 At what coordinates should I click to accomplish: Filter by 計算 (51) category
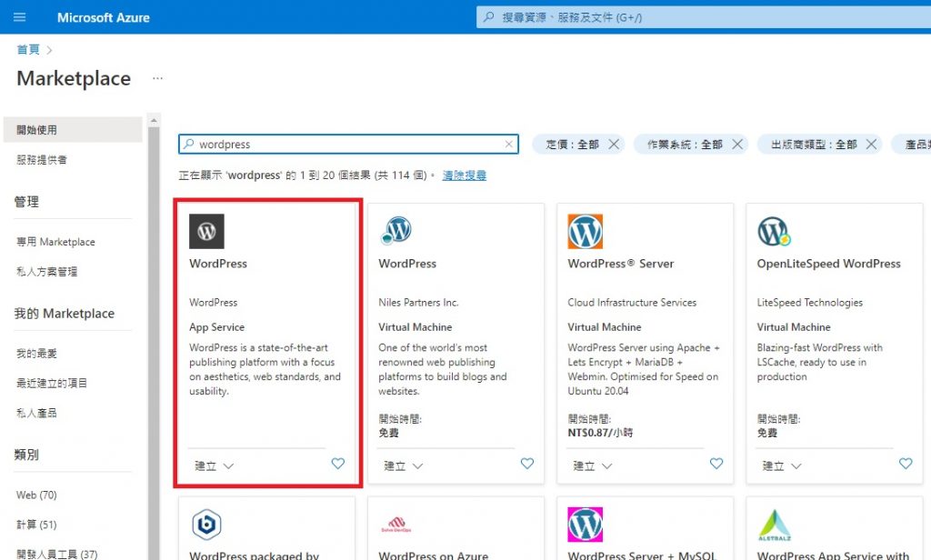click(x=36, y=525)
